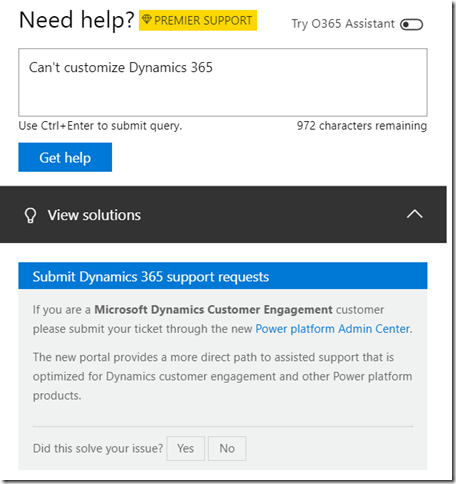The image size is (456, 484).
Task: Answer Yes to Did this solve your issue
Action: (185, 448)
